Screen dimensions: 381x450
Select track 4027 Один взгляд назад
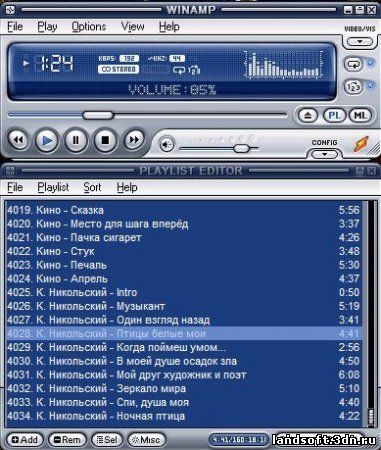click(184, 320)
